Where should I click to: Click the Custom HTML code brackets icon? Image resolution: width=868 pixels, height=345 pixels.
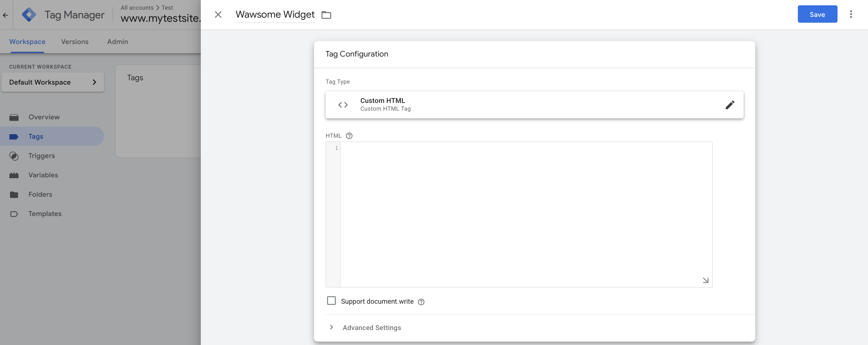343,105
